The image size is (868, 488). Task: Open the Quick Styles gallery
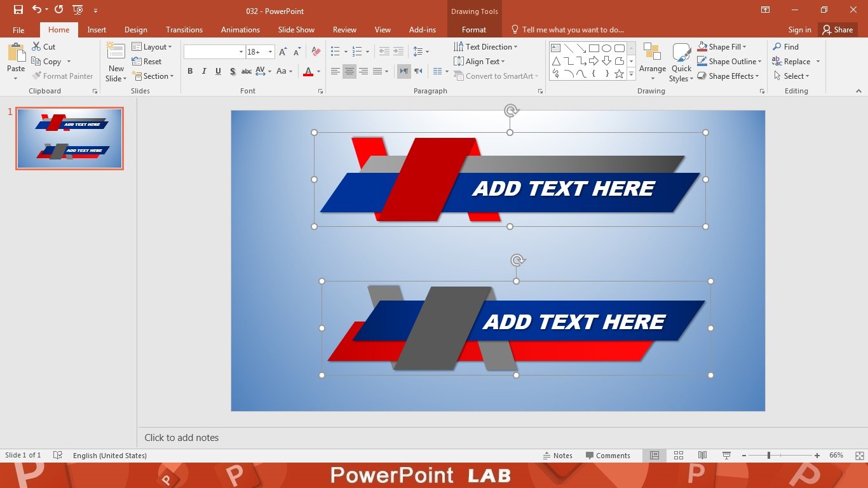click(681, 62)
